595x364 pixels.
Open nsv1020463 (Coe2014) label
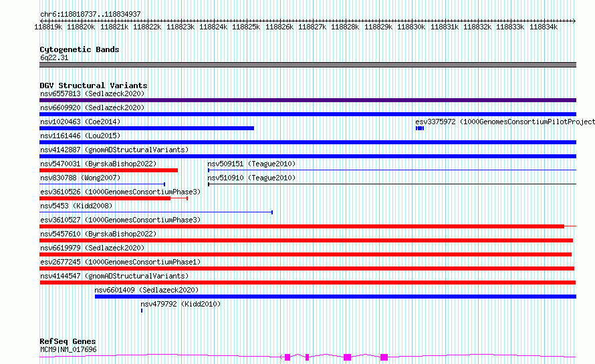[x=80, y=122]
